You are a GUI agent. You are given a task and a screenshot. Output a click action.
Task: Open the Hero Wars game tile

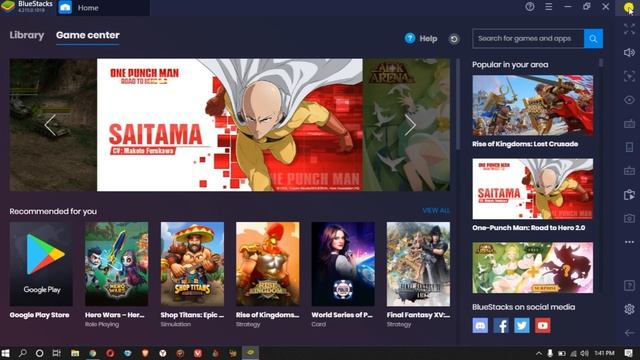pos(116,264)
